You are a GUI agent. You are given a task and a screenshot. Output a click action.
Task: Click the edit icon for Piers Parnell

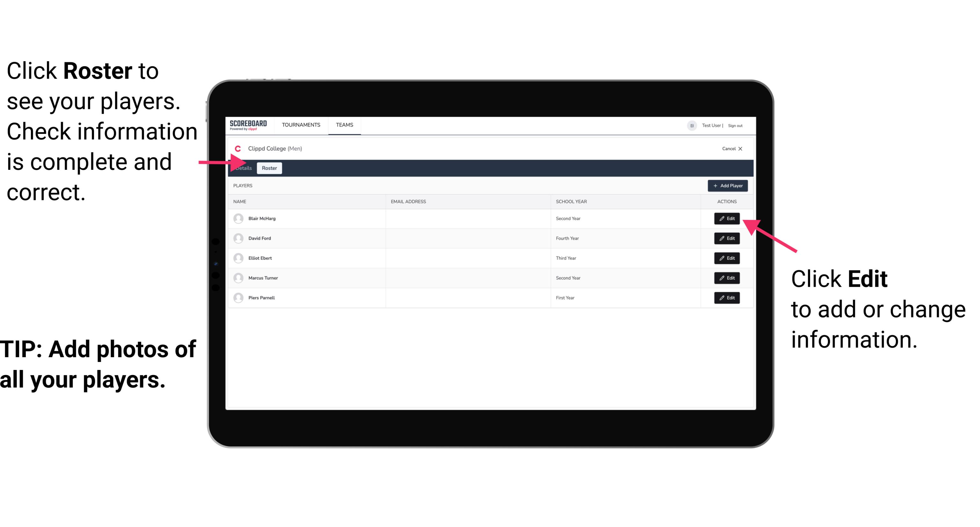(x=727, y=297)
